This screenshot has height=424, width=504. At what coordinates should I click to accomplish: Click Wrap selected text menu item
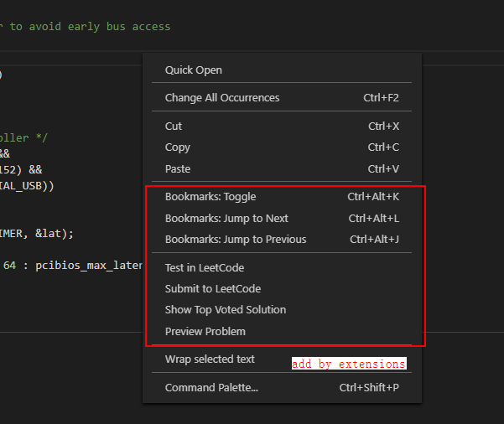pyautogui.click(x=282, y=359)
